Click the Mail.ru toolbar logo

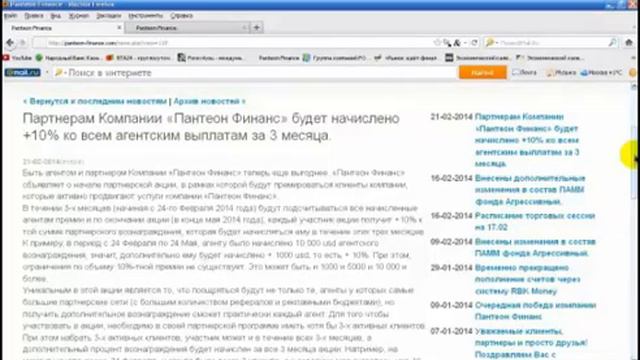coord(22,72)
